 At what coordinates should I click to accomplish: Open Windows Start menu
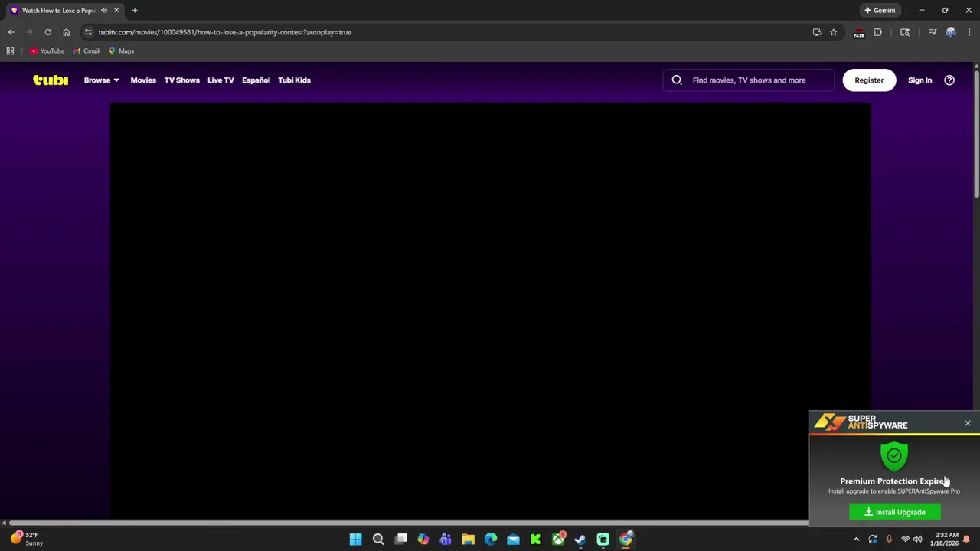355,540
